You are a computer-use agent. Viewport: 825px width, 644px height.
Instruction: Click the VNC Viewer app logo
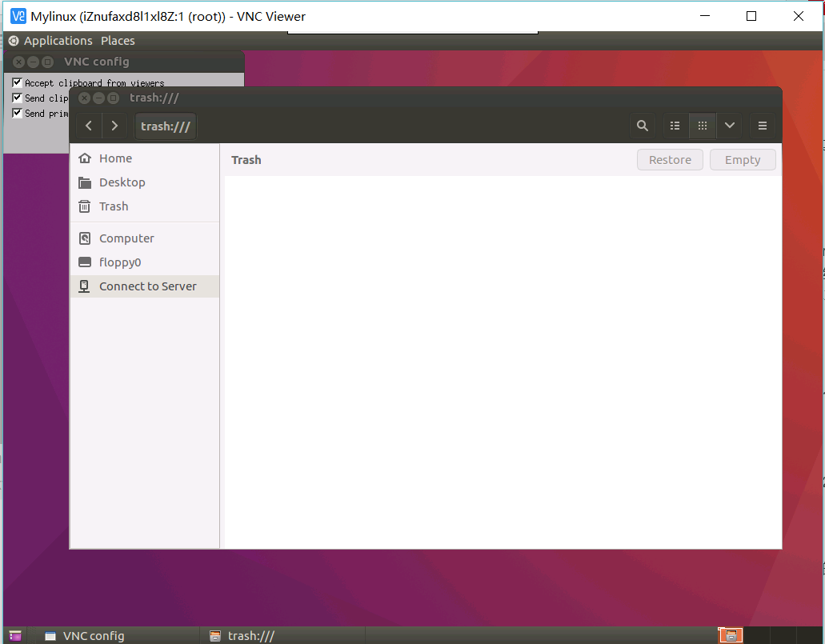click(x=18, y=16)
